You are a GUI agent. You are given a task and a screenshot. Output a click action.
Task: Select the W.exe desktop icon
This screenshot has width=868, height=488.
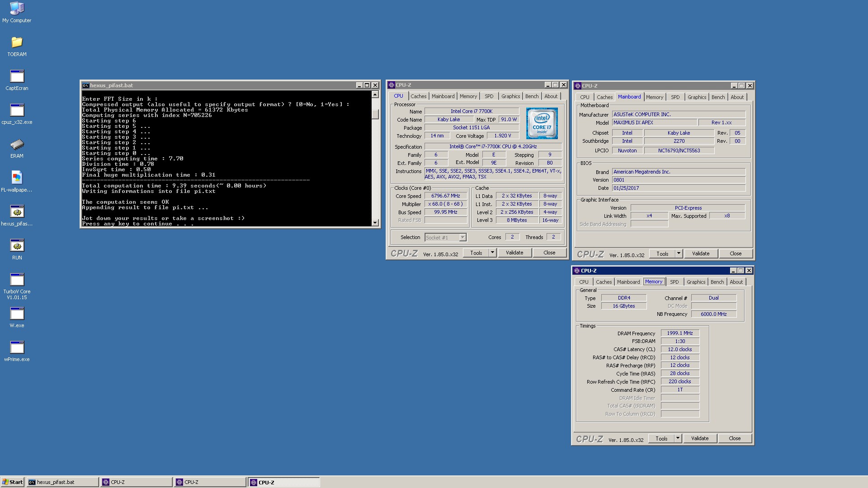[17, 317]
